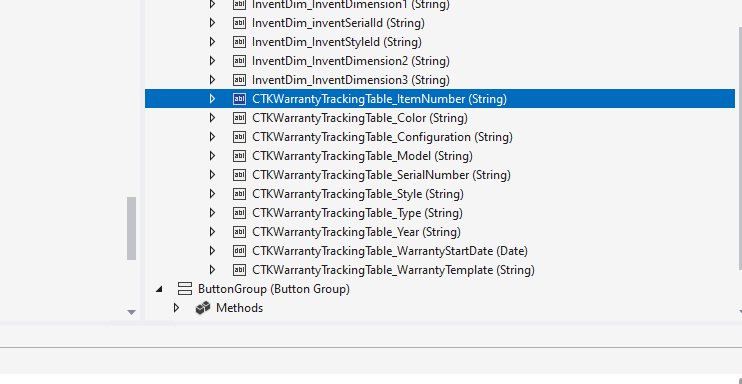Expand CTKWarrantyTrackingTable_Color node

coord(212,117)
